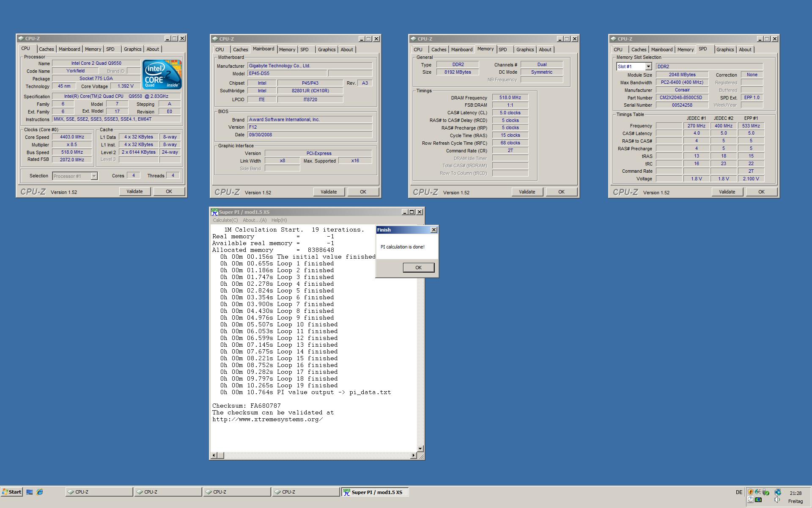This screenshot has height=508, width=812.
Task: Open the Calculate(C) menu in Super PI
Action: (225, 220)
